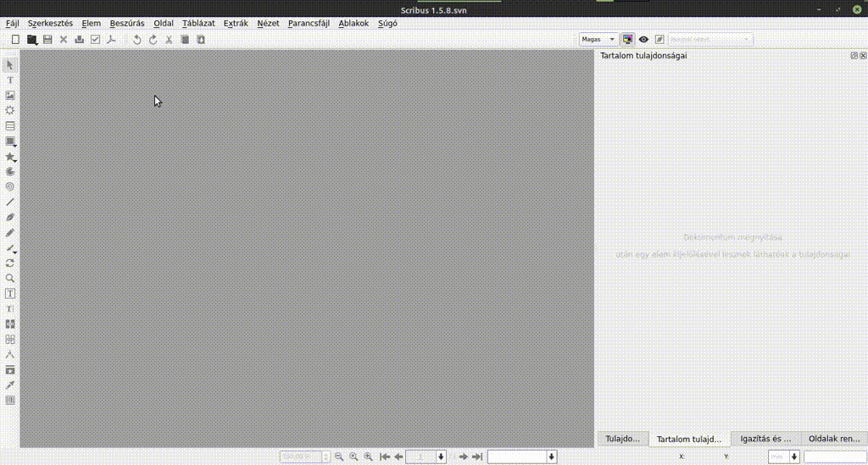Open the story editor text tool
Image resolution: width=868 pixels, height=465 pixels.
click(x=10, y=309)
